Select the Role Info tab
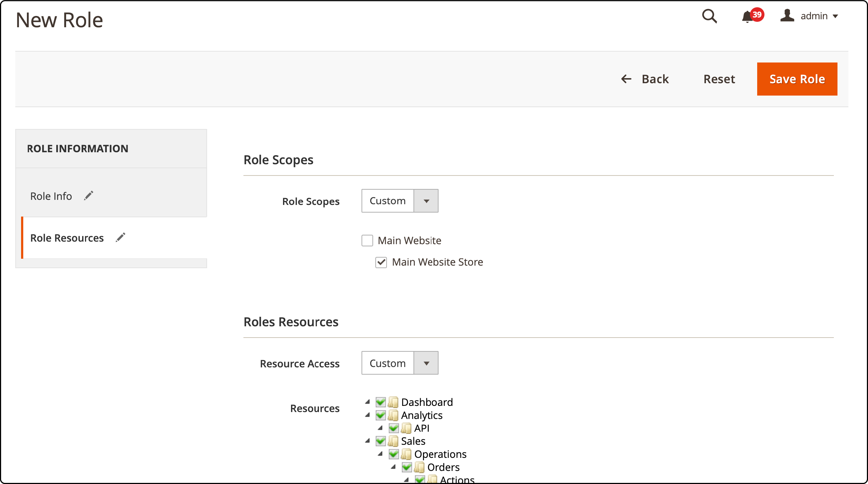Viewport: 868px width, 484px height. pyautogui.click(x=51, y=195)
